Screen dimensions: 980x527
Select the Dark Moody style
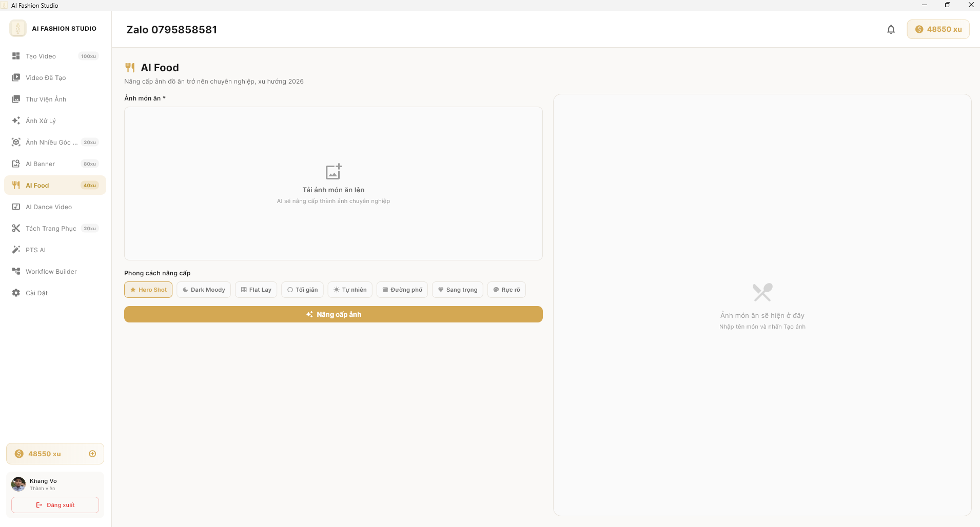tap(204, 290)
